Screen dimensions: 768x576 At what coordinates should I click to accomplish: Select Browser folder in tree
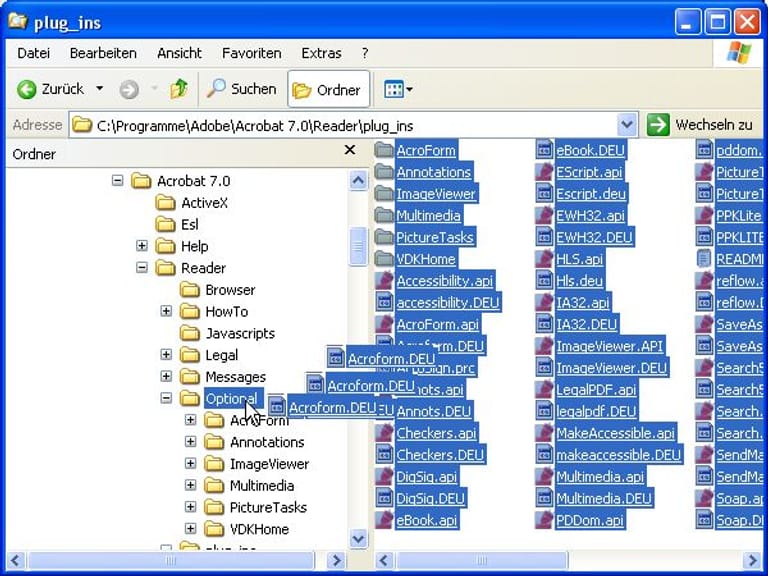217,289
